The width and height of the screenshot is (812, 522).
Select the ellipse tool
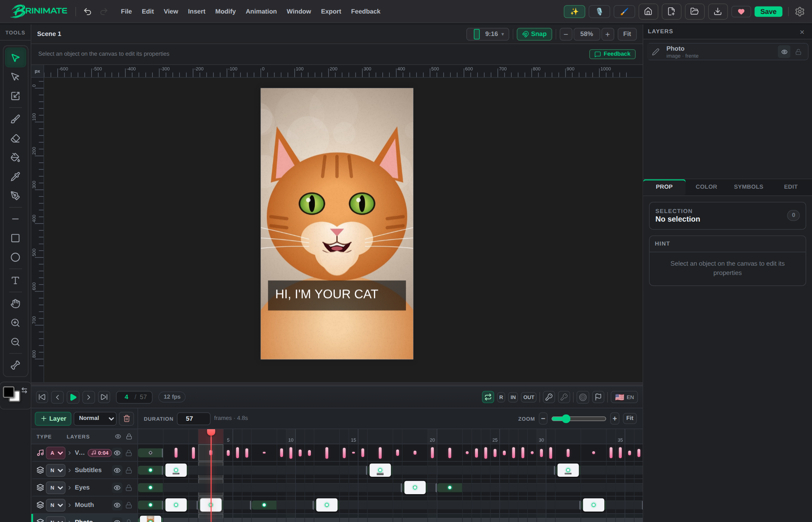[x=15, y=257]
